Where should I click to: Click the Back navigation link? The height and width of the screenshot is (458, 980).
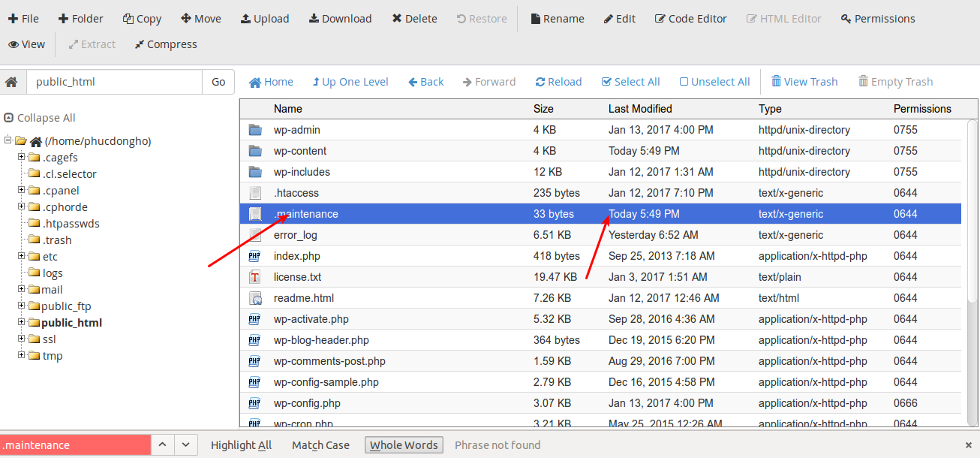pyautogui.click(x=426, y=82)
